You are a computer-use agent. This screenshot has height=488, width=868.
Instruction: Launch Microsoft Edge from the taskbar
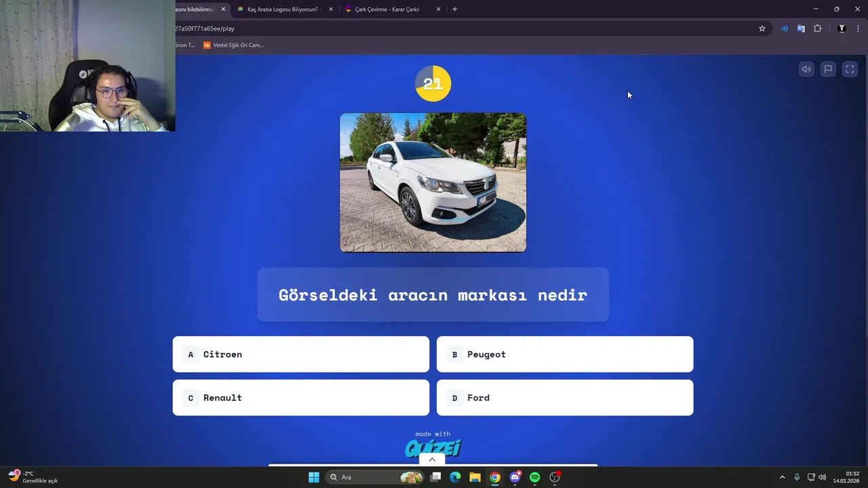tap(455, 477)
